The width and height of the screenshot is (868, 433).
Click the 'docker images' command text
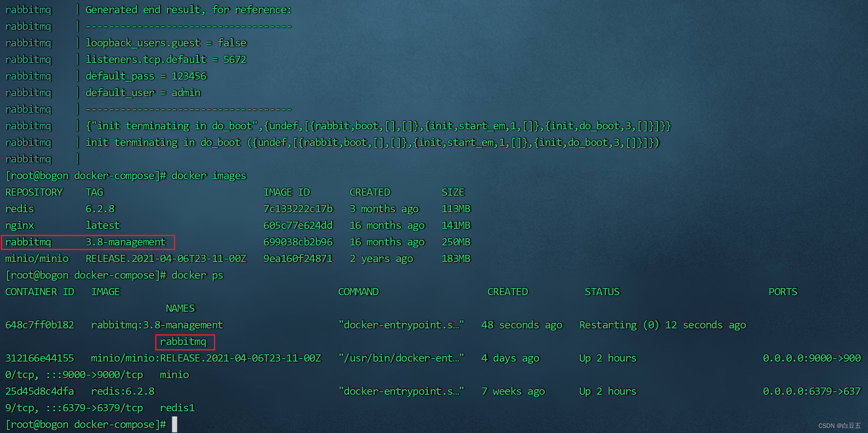click(x=209, y=176)
